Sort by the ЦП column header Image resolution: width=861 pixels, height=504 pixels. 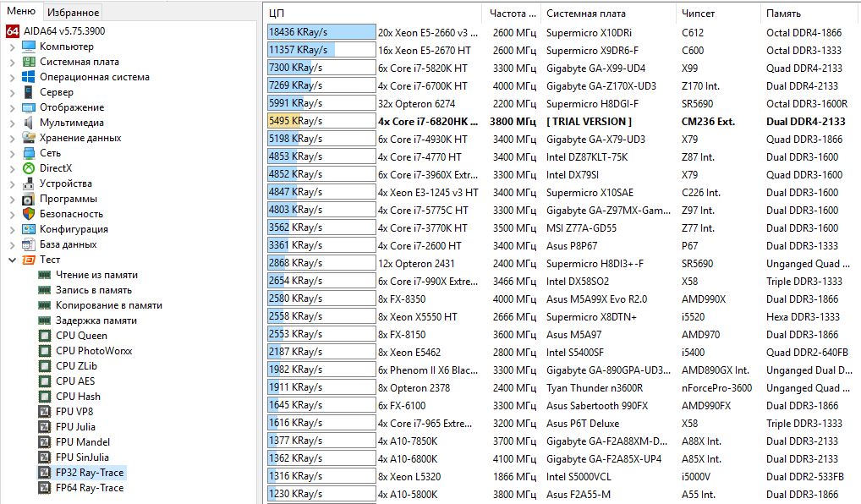[373, 14]
